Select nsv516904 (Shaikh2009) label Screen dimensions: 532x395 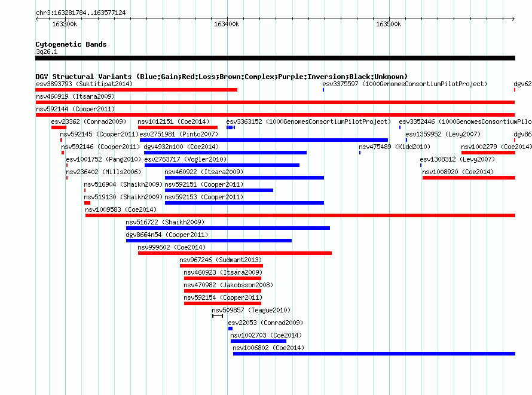[123, 184]
